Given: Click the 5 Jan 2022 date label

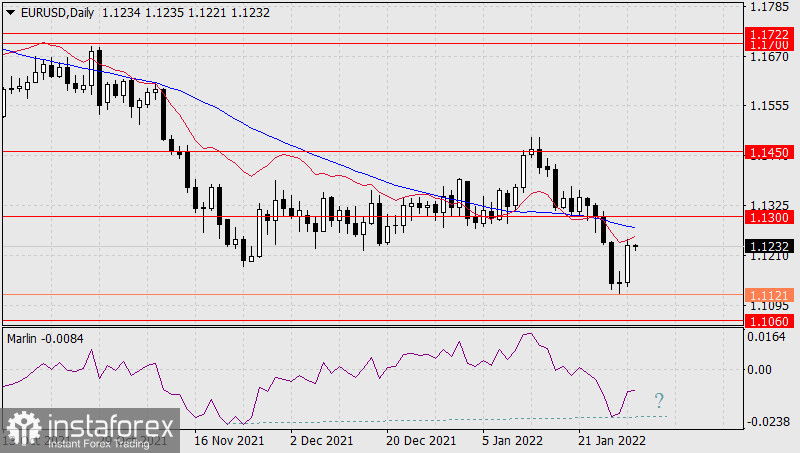Looking at the screenshot, I should pyautogui.click(x=515, y=440).
